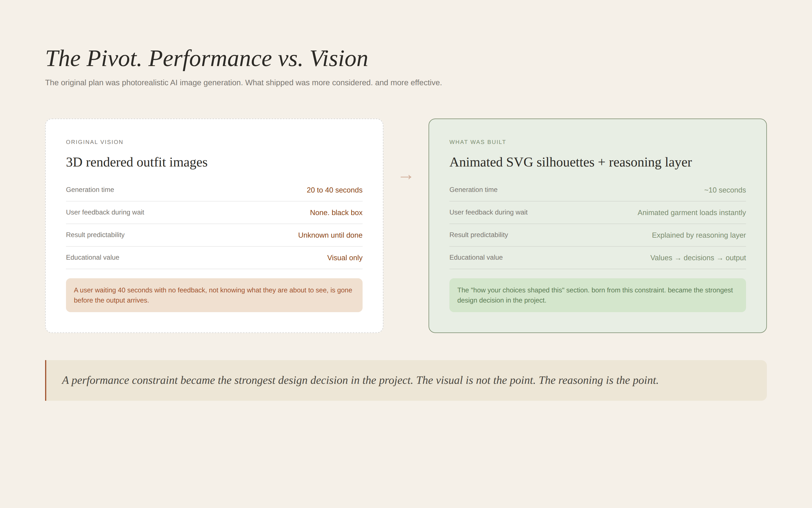Click 'Explained by reasoning layer' value
Image resolution: width=812 pixels, height=508 pixels.
pyautogui.click(x=699, y=235)
